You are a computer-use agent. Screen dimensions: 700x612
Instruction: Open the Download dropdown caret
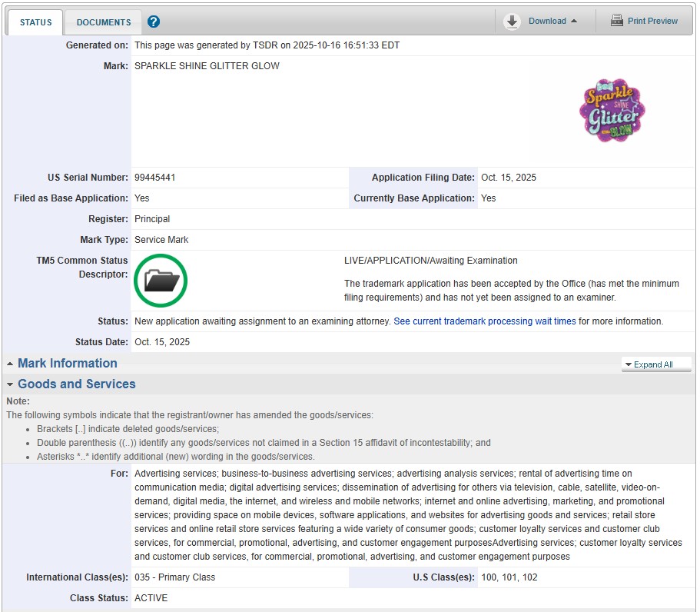[574, 22]
